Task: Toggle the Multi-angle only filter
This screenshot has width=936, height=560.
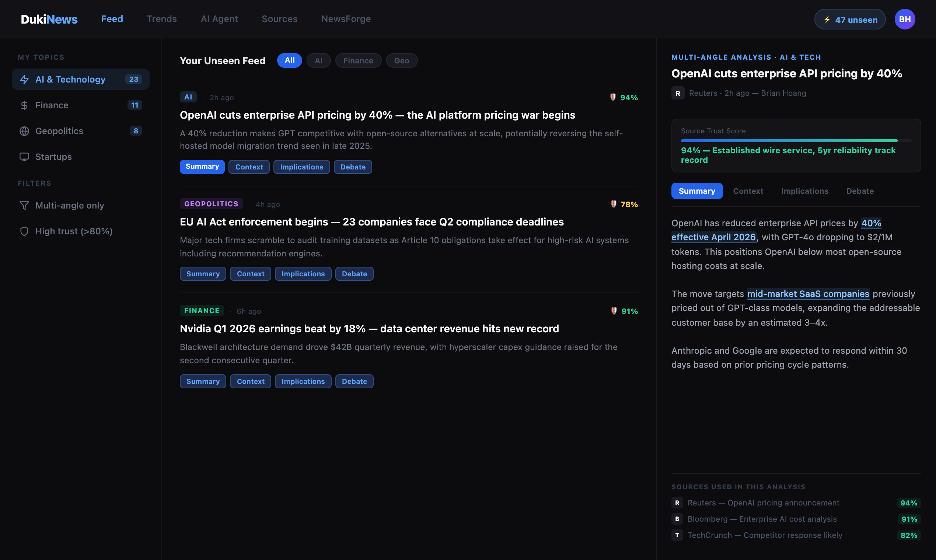Action: [x=70, y=205]
